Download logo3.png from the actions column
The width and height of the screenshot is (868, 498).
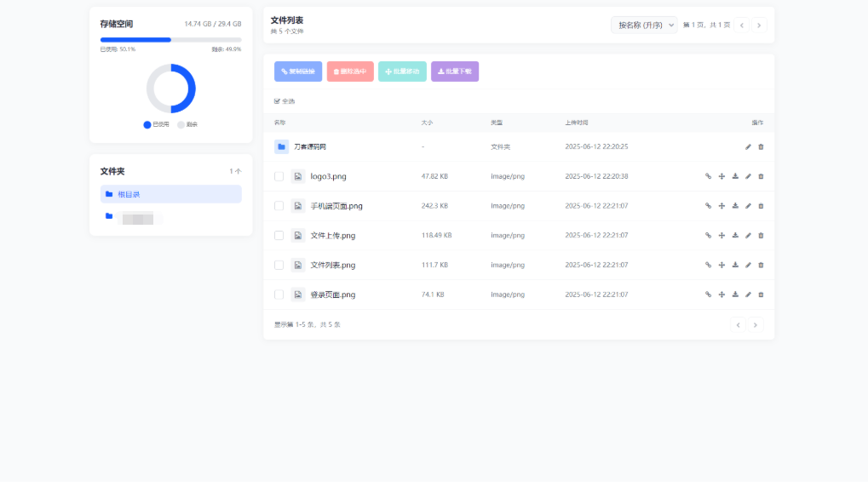[x=735, y=176]
